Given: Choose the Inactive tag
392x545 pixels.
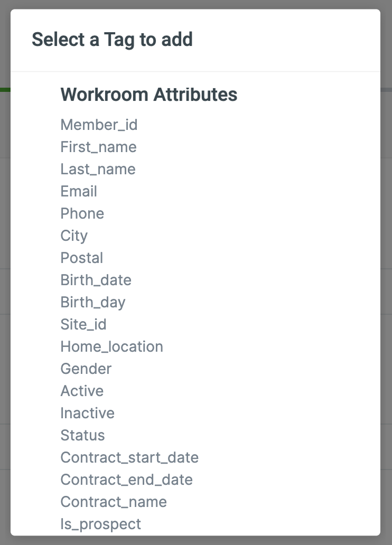Looking at the screenshot, I should [87, 413].
